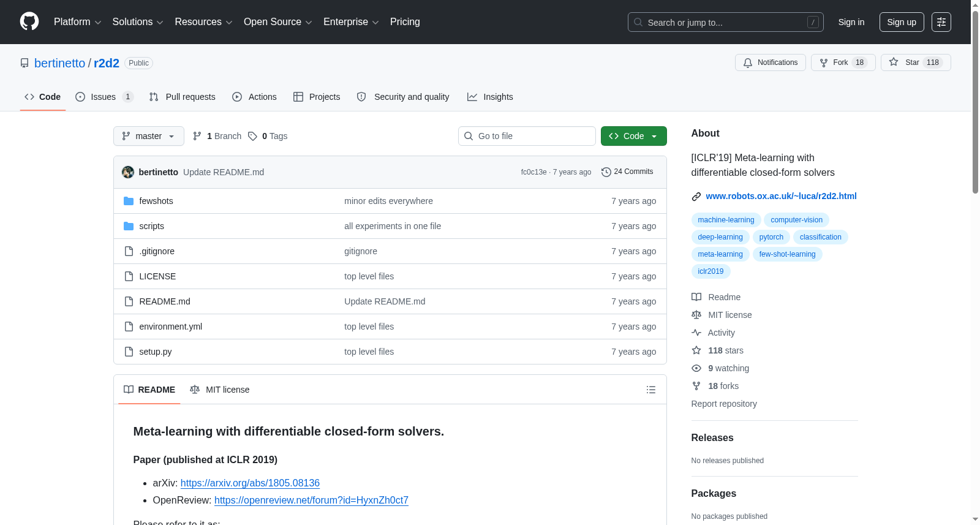Screen dimensions: 980x525
Task: Switch to the MIT license tab in README panel
Action: pyautogui.click(x=220, y=390)
